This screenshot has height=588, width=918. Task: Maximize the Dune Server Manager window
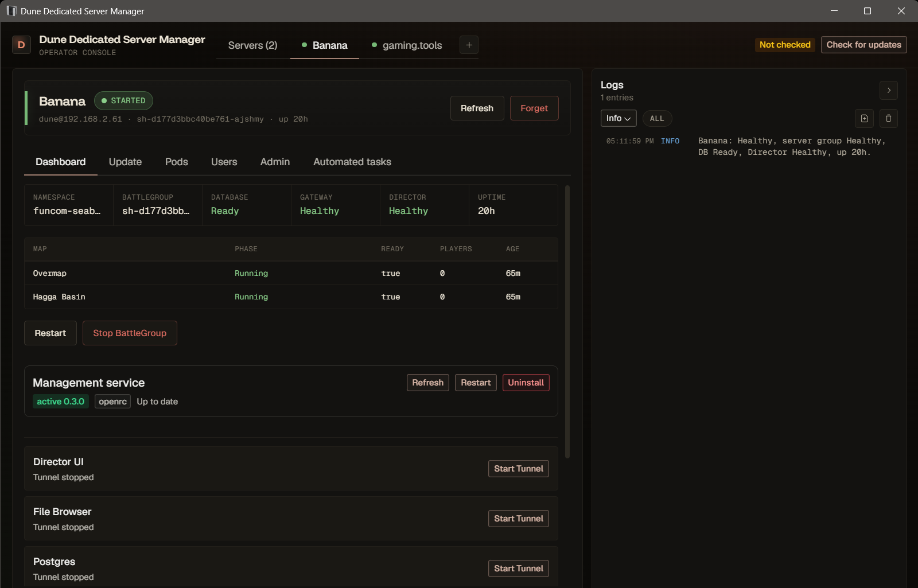click(868, 11)
